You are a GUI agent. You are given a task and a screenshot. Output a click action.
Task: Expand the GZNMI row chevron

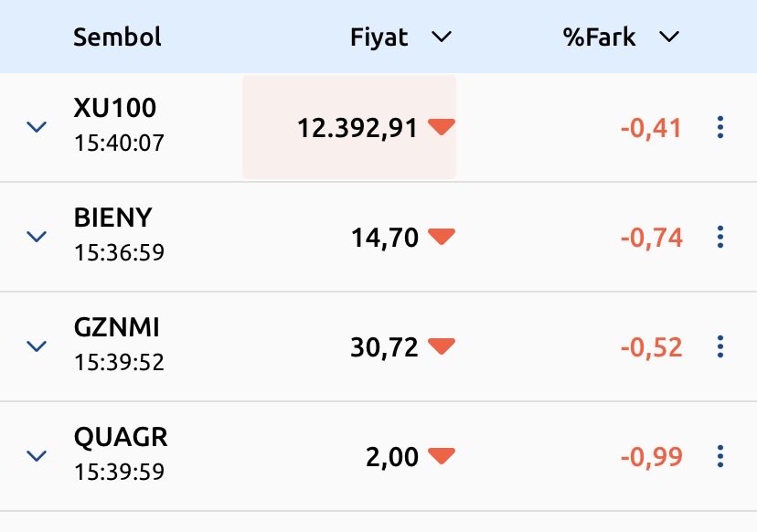[x=37, y=346]
